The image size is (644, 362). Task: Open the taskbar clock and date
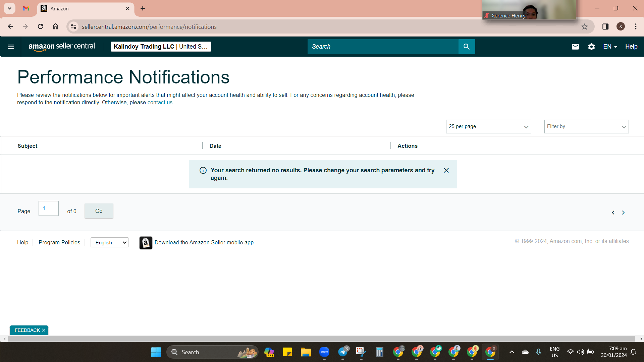click(613, 352)
